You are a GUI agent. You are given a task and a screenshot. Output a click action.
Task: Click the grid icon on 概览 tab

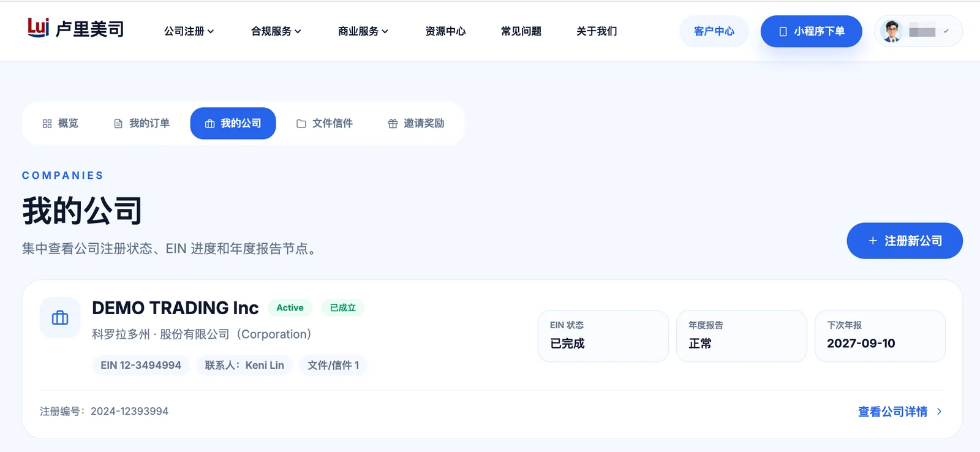click(47, 124)
